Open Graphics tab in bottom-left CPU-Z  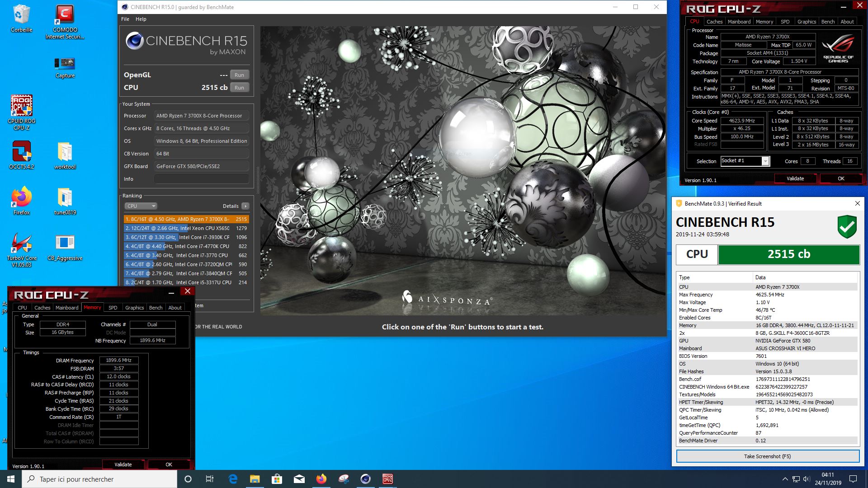pyautogui.click(x=134, y=308)
